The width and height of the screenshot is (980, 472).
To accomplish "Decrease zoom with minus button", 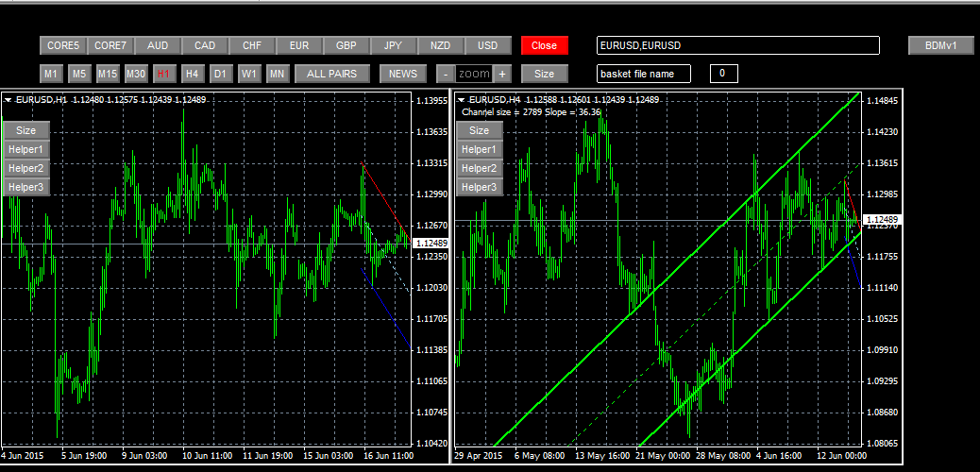I will point(445,74).
